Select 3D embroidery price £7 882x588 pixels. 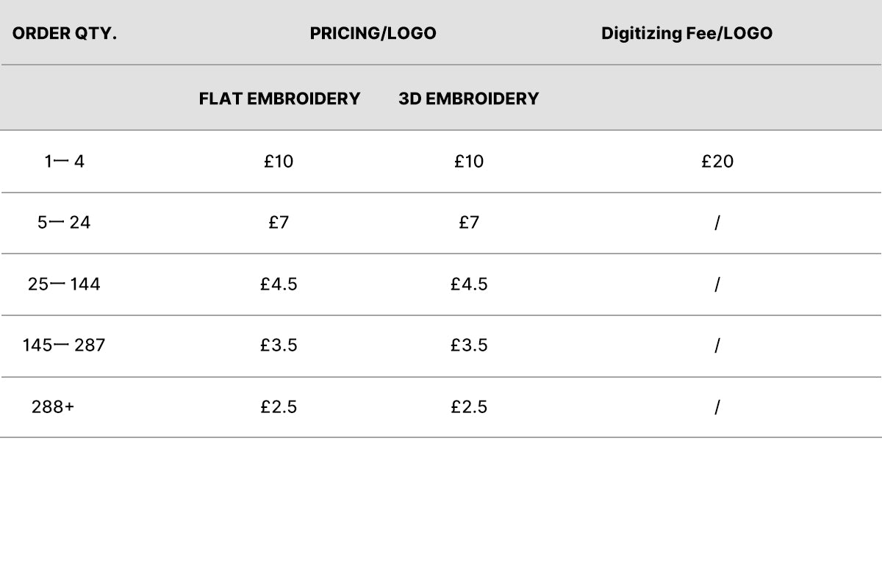coord(469,223)
